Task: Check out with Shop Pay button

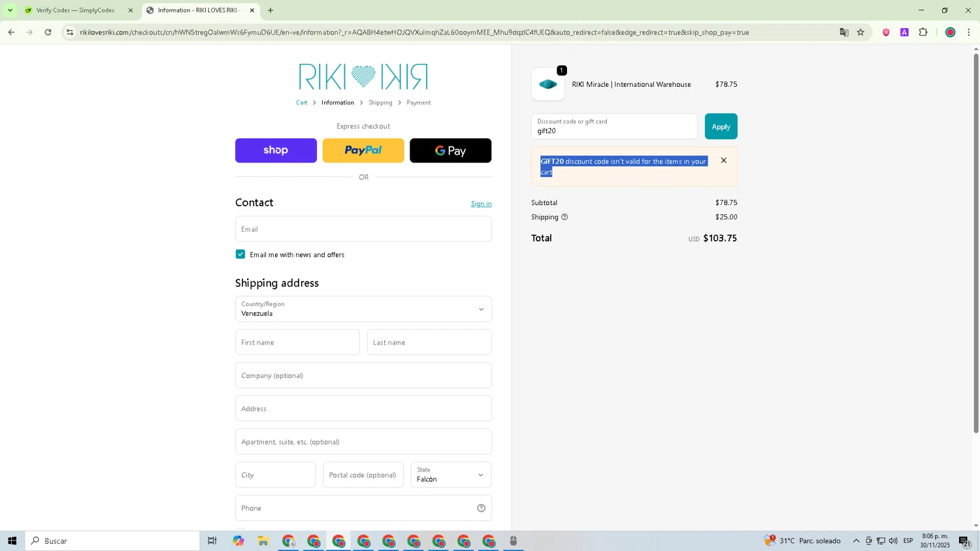Action: click(276, 150)
